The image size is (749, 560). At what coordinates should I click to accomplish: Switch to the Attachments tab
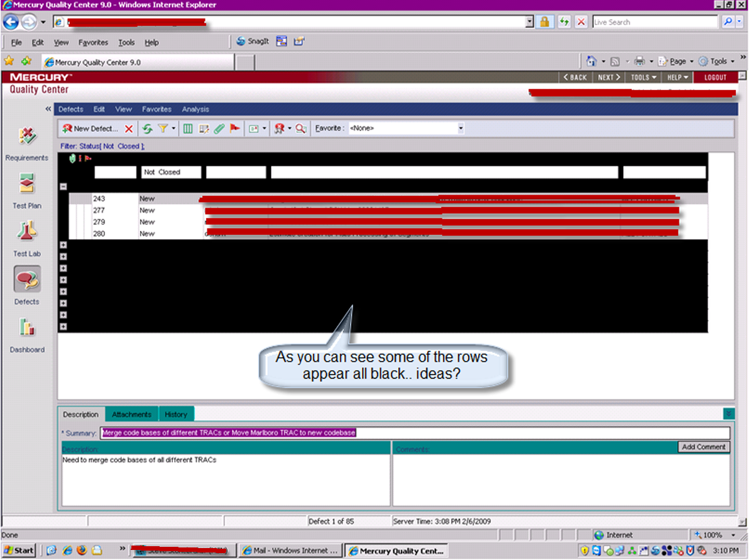131,414
